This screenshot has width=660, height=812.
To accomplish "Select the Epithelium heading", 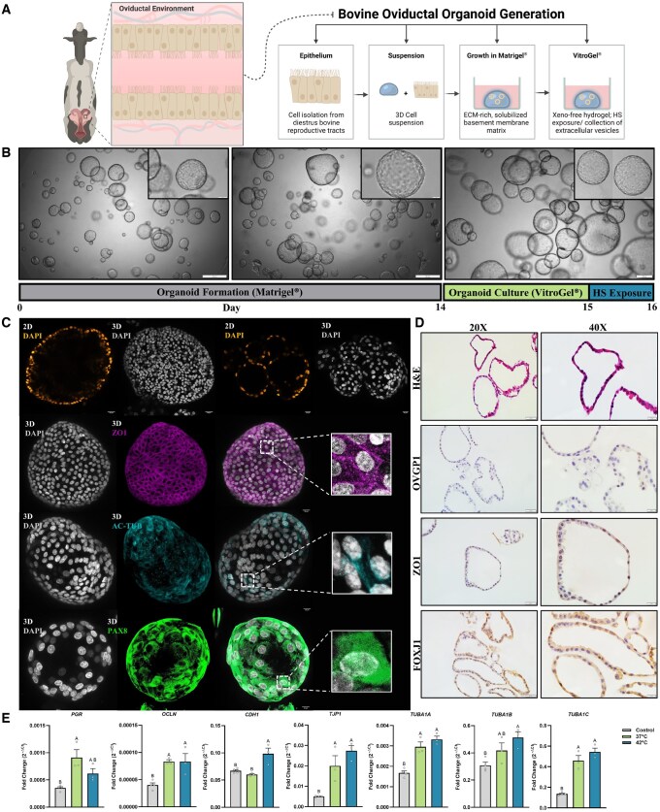I will pyautogui.click(x=316, y=55).
